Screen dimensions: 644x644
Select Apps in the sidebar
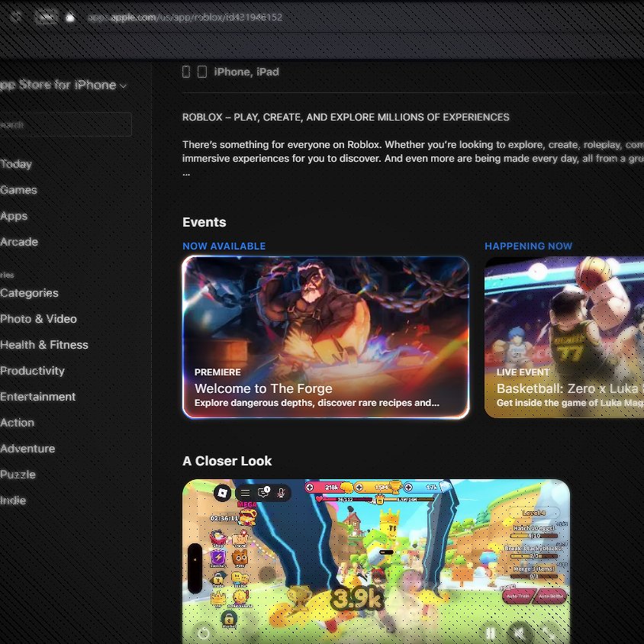[x=14, y=216]
